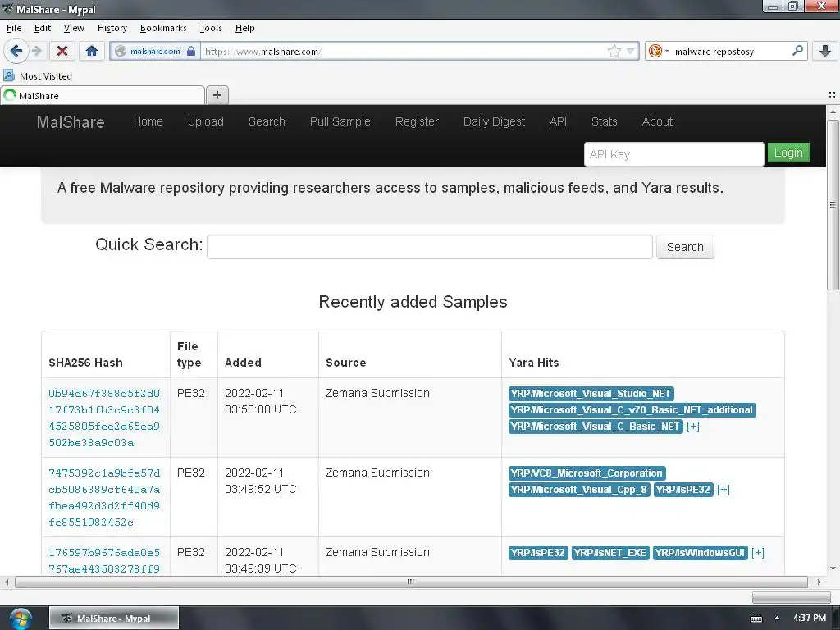Open the Downloads arrow button
The height and width of the screenshot is (630, 840).
tap(825, 51)
